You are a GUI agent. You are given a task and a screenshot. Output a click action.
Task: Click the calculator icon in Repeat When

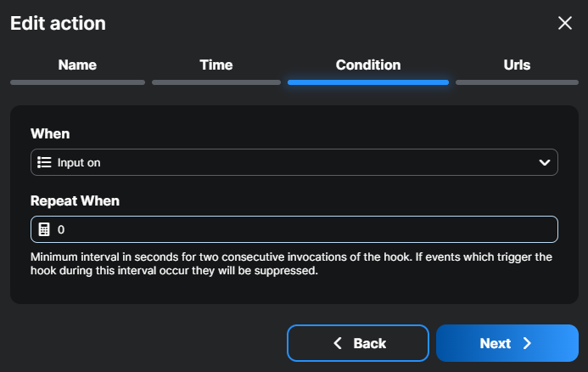(45, 229)
